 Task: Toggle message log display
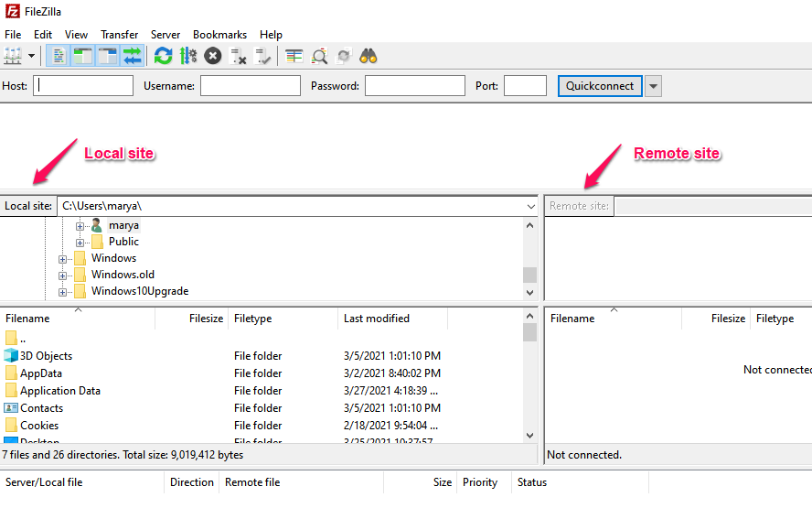59,56
